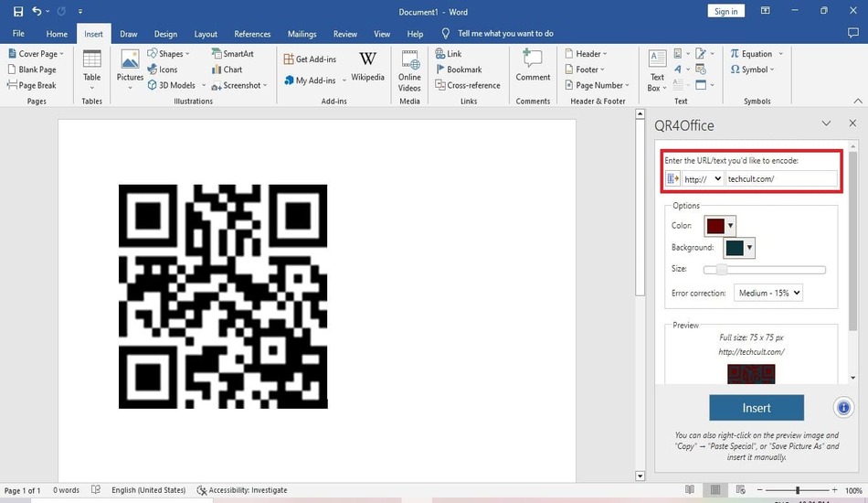868x503 pixels.
Task: Click the info icon in QR4Office pane
Action: point(843,408)
